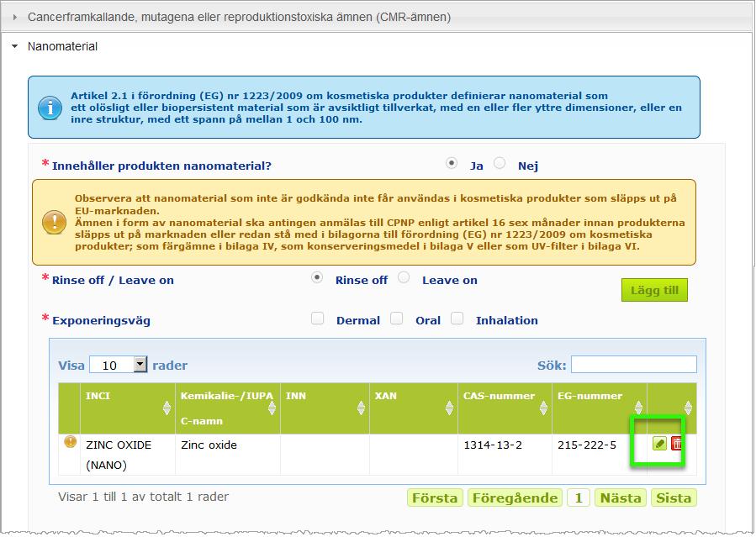Delete the ZINC OXIDE (NANO) row using the trash icon

[x=676, y=443]
